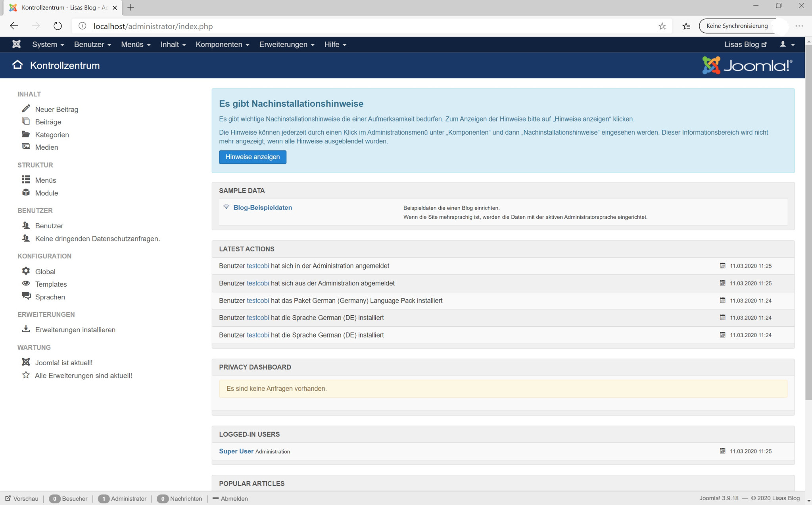Open the sidebar Benutzer link

[x=49, y=226]
